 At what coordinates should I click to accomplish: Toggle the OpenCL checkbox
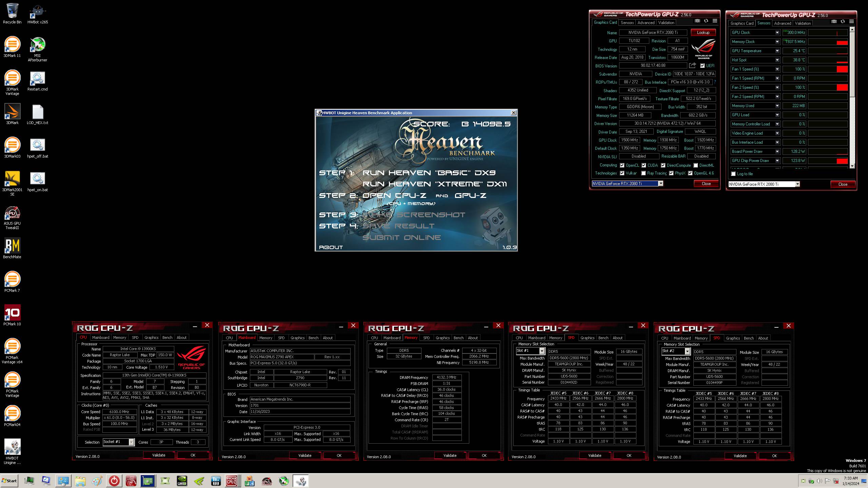coord(622,165)
